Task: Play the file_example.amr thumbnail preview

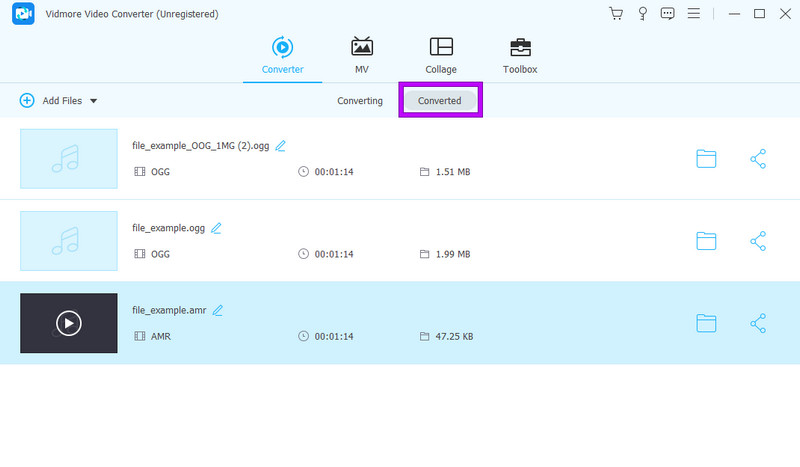Action: [68, 323]
